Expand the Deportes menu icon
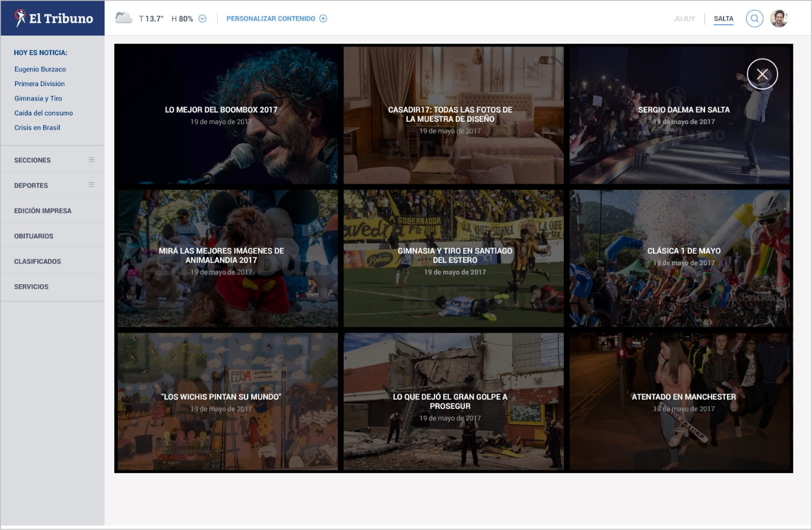Image resolution: width=812 pixels, height=530 pixels. (91, 185)
